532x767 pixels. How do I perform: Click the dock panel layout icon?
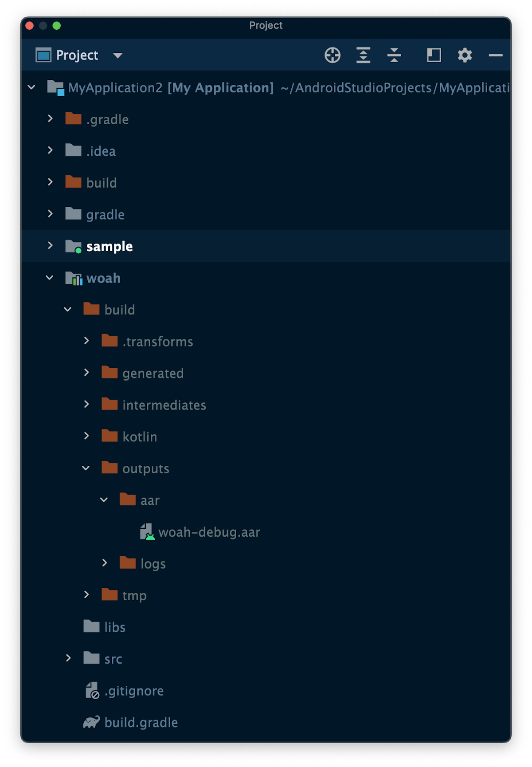click(x=434, y=55)
